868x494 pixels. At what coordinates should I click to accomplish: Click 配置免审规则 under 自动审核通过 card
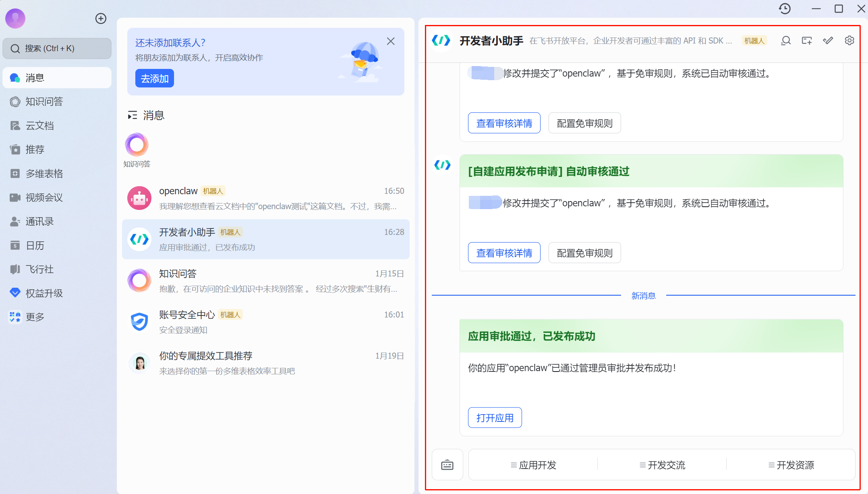(x=585, y=253)
